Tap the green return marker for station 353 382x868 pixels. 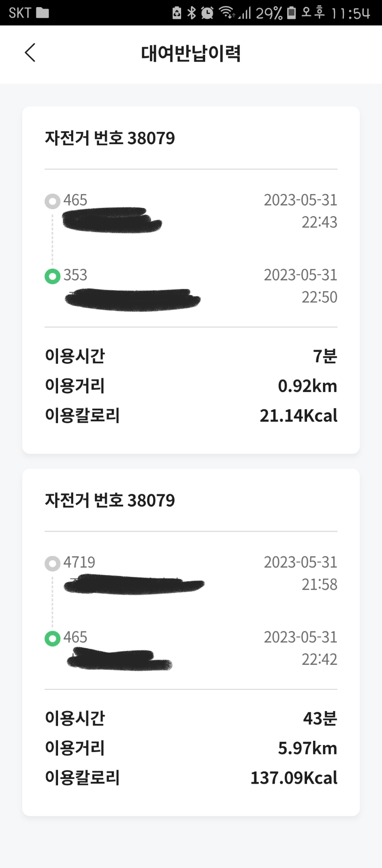pos(52,276)
